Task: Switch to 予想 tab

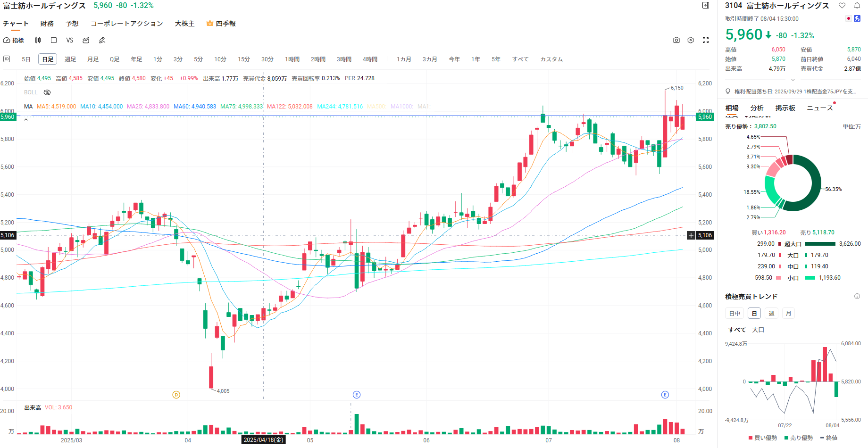Action: pyautogui.click(x=72, y=23)
